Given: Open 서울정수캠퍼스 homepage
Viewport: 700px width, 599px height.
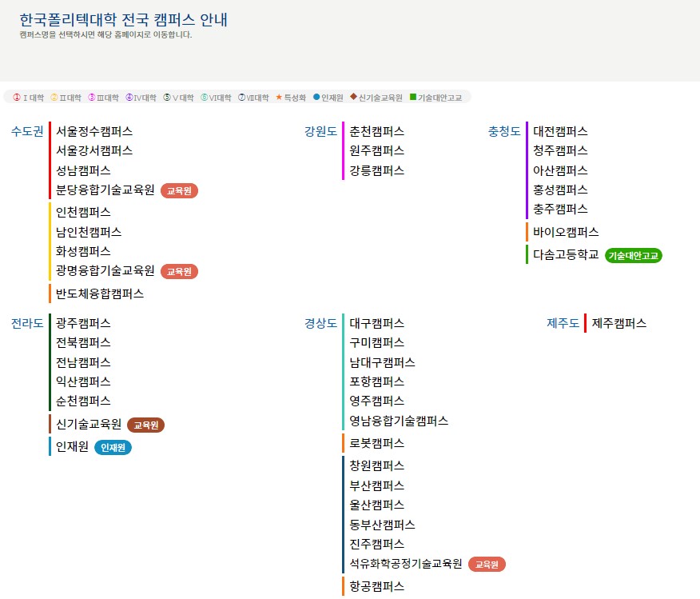Looking at the screenshot, I should pyautogui.click(x=93, y=131).
